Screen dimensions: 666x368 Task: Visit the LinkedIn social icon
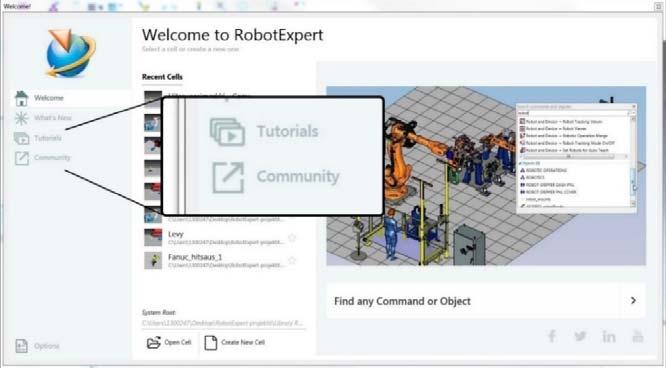pyautogui.click(x=609, y=336)
